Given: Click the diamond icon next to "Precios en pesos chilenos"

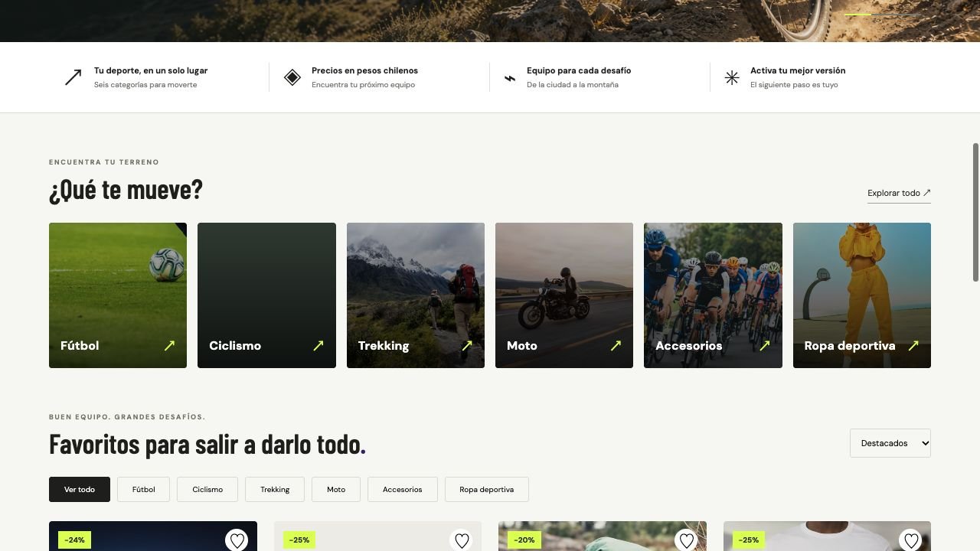Looking at the screenshot, I should coord(292,77).
